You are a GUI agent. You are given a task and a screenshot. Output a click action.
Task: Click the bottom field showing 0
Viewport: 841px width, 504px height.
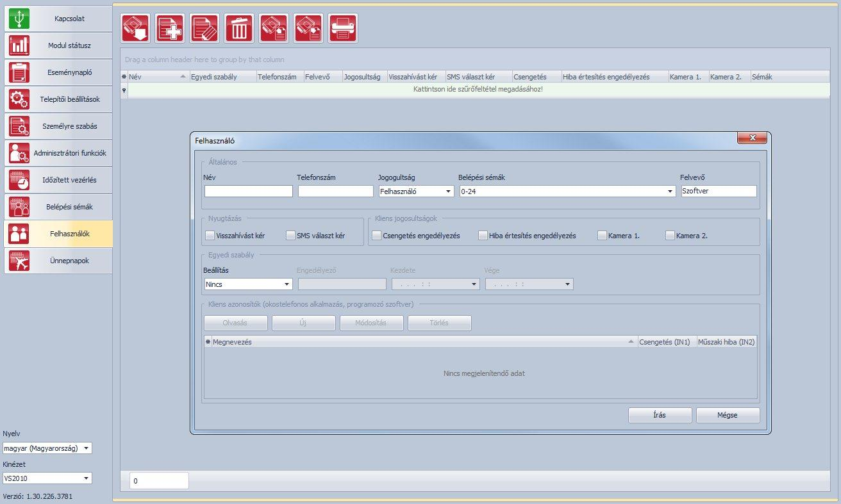pos(159,480)
